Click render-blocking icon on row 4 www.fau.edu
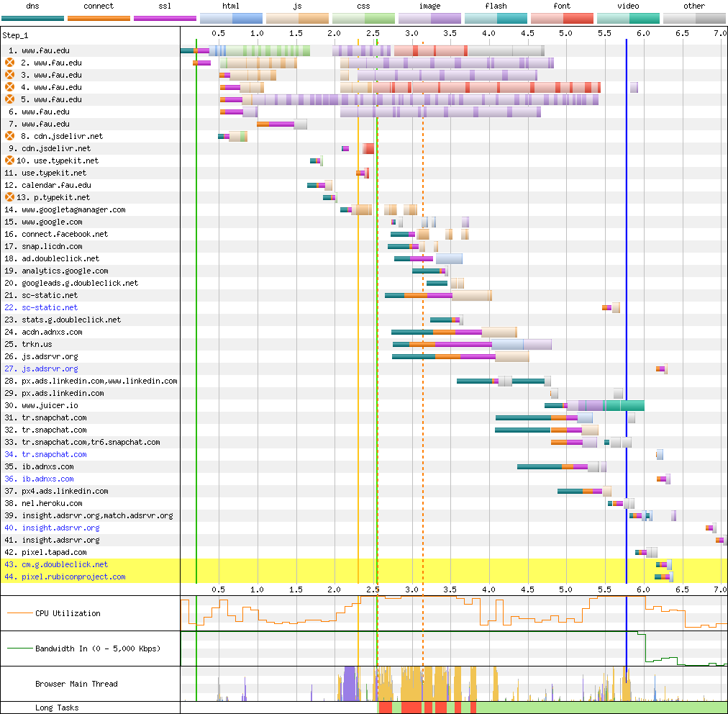 click(x=10, y=87)
